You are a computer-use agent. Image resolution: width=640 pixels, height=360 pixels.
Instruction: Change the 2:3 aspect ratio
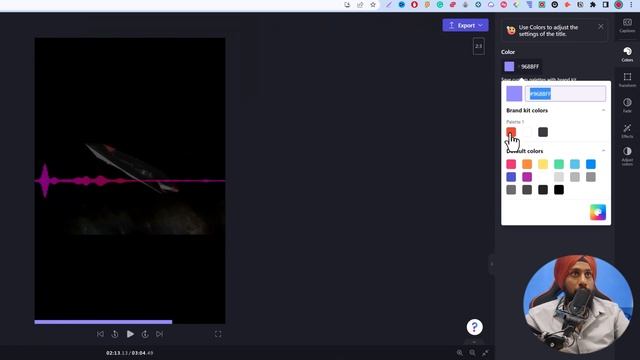click(478, 46)
